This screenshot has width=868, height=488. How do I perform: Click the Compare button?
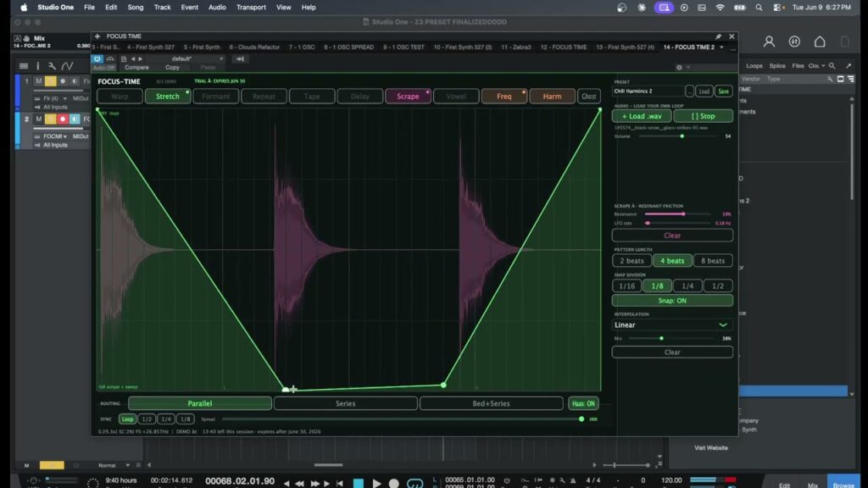click(x=136, y=68)
